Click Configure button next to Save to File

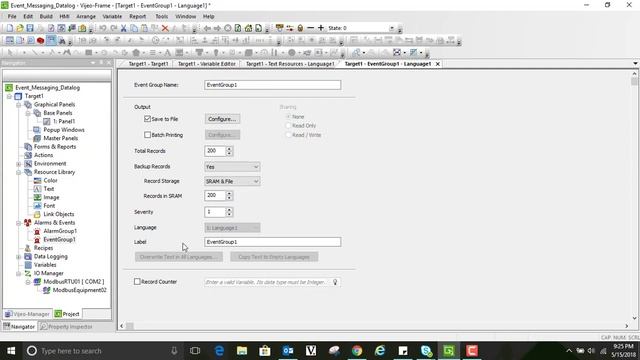click(x=222, y=119)
